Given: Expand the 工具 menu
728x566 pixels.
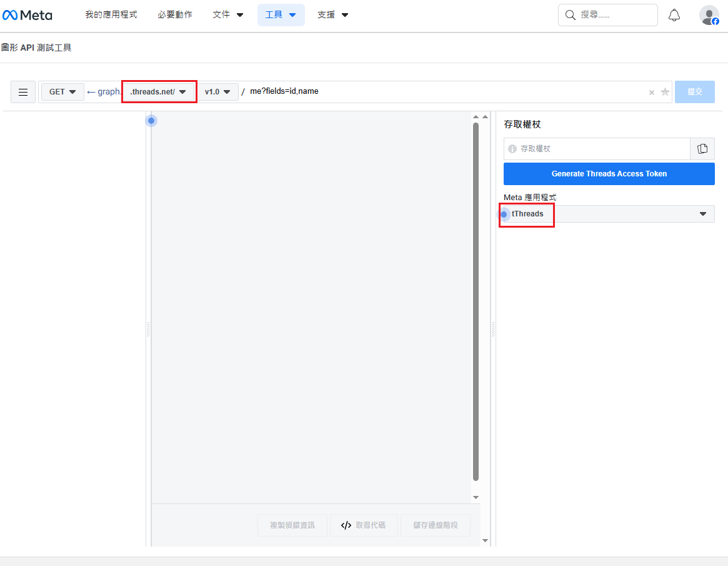Looking at the screenshot, I should [281, 15].
